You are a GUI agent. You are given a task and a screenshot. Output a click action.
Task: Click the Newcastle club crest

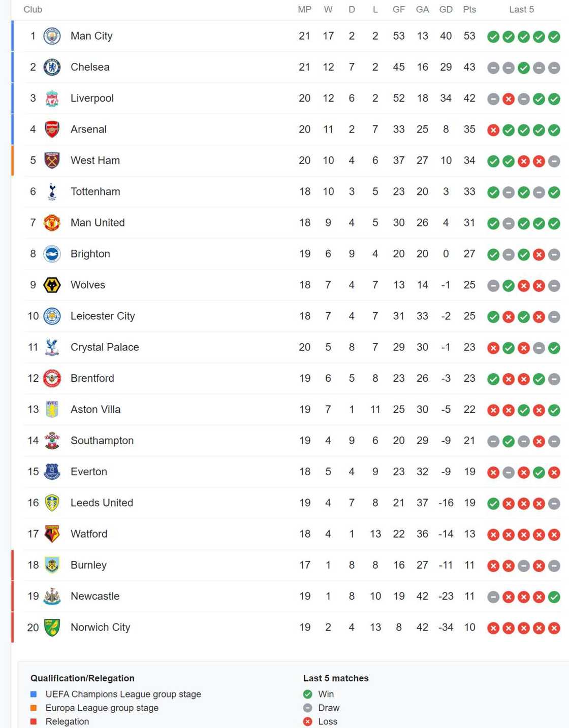(52, 597)
